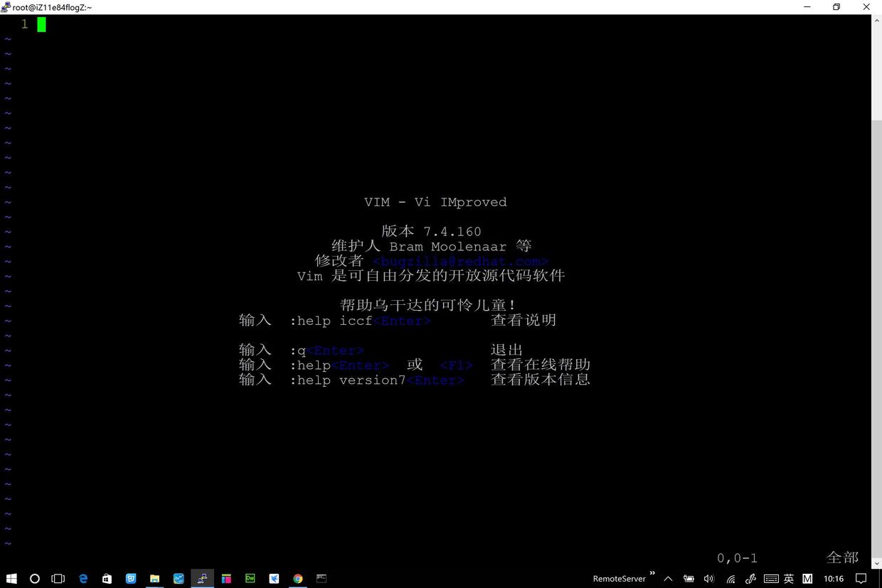
Task: Click '查看在线帮助' description text
Action: click(x=541, y=365)
